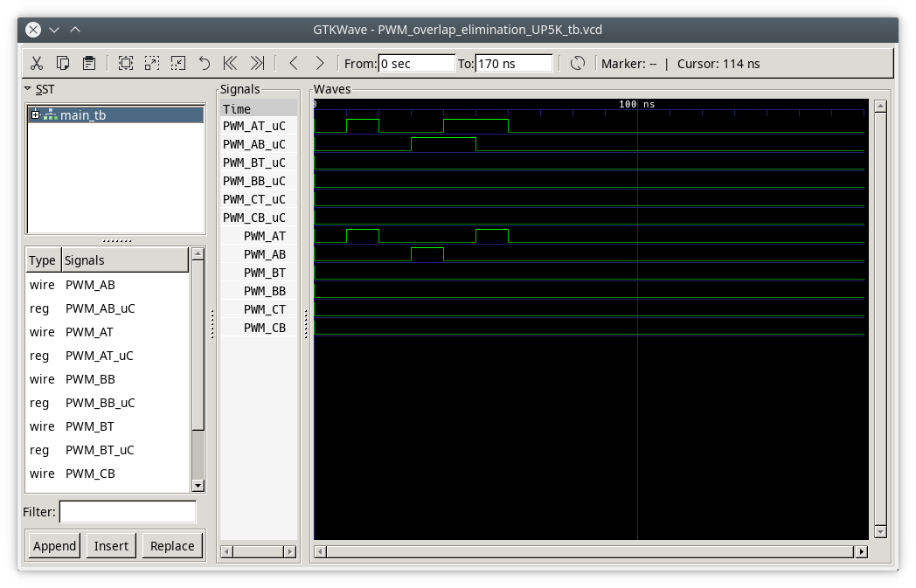Click the Paste traces icon
This screenshot has height=588, width=916.
[x=89, y=63]
